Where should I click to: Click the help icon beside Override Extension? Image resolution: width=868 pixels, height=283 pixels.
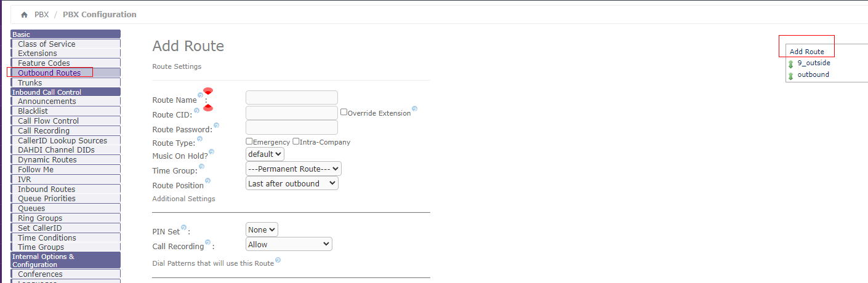pos(414,109)
